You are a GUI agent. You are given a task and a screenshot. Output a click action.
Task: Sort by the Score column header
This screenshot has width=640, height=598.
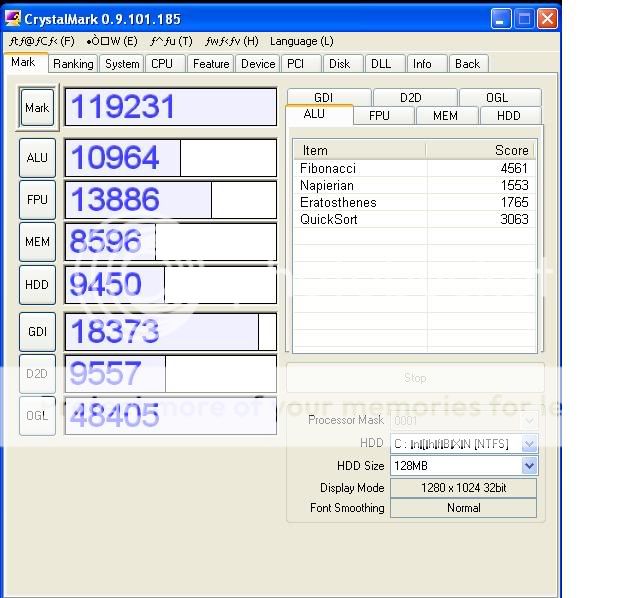click(x=480, y=150)
